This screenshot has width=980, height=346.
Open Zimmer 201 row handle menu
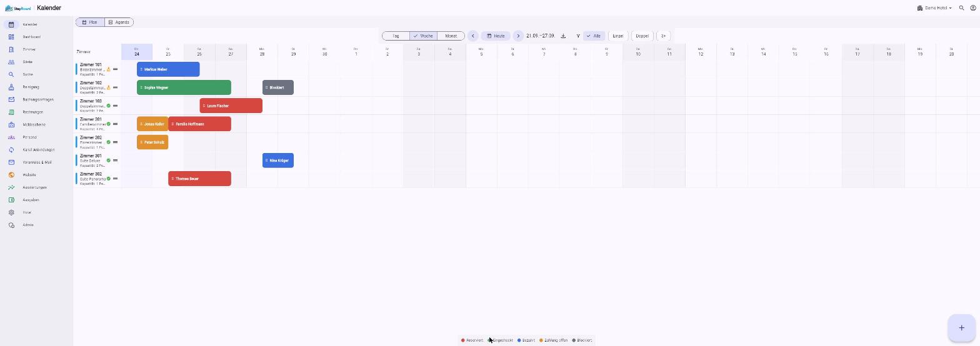click(x=115, y=124)
